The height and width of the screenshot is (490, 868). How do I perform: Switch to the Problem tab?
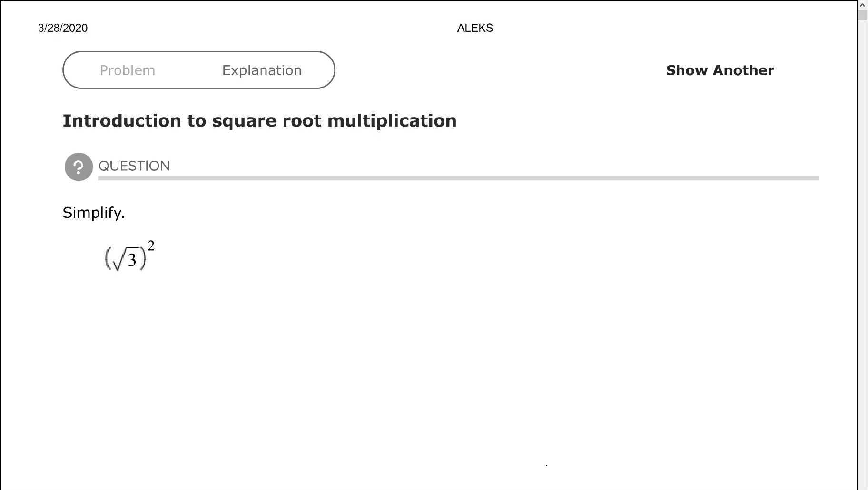(x=128, y=70)
